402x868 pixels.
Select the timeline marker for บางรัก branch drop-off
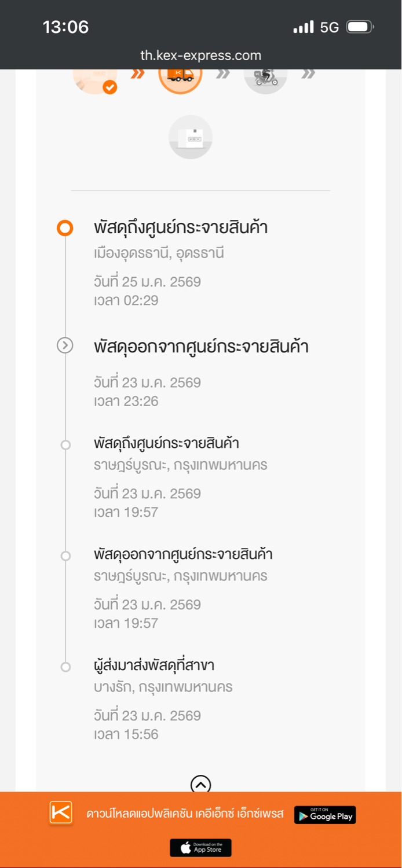(65, 667)
